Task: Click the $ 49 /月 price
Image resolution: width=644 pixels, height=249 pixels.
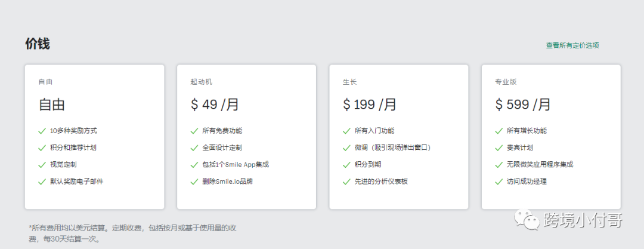Action: 215,104
